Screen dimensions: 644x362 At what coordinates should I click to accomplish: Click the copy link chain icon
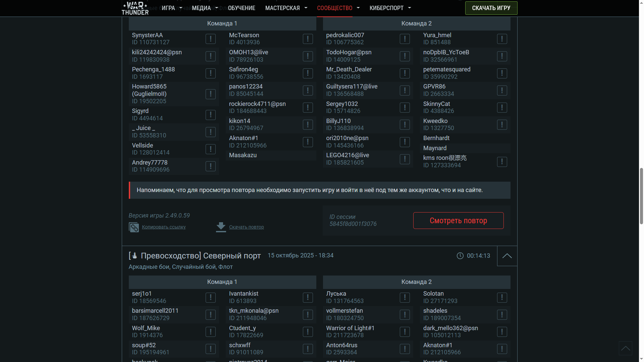[134, 227]
